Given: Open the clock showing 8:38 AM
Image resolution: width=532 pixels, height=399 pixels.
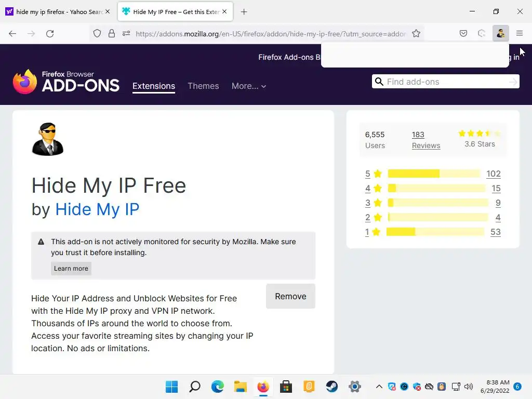Looking at the screenshot, I should click(x=495, y=387).
